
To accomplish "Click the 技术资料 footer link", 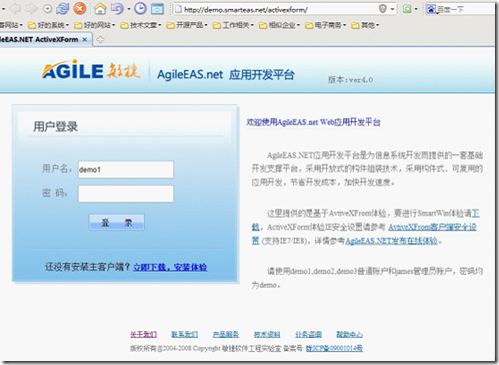I will point(267,334).
